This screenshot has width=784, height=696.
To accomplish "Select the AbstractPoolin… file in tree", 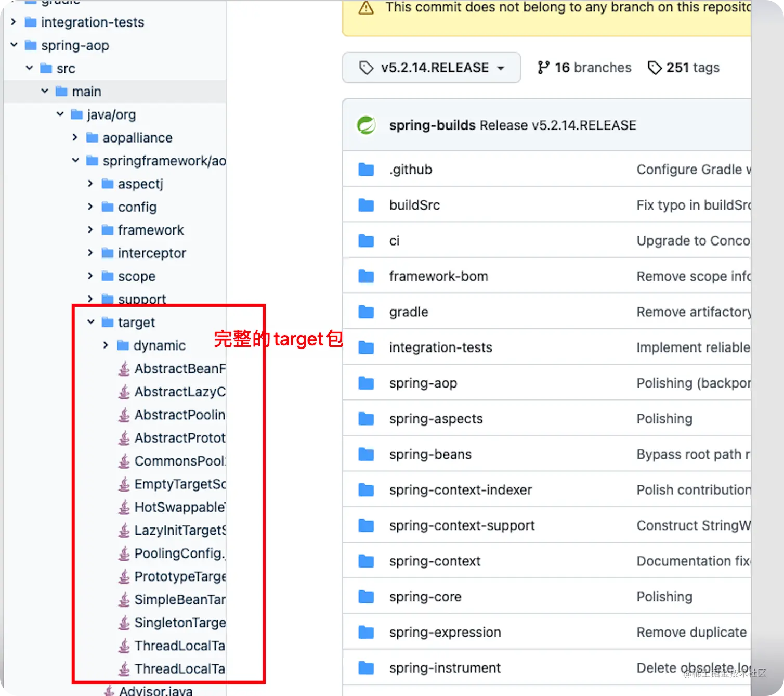I will pyautogui.click(x=180, y=415).
